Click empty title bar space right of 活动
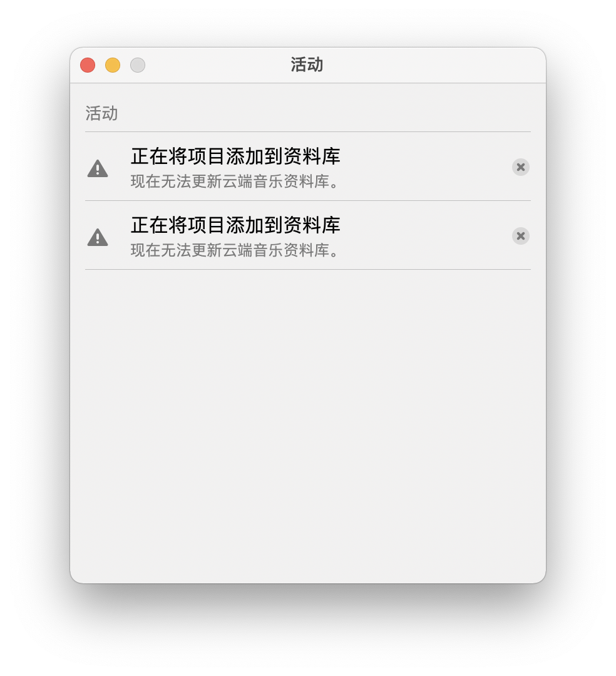The width and height of the screenshot is (616, 676). pyautogui.click(x=431, y=64)
